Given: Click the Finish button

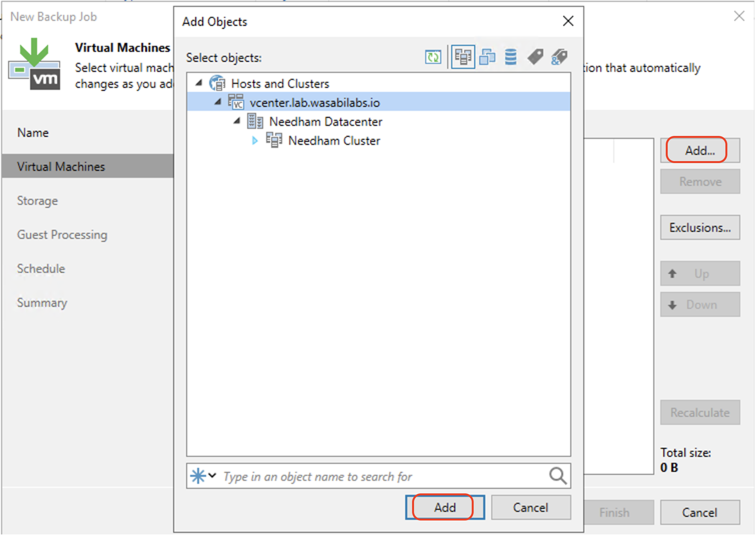Looking at the screenshot, I should (x=619, y=512).
